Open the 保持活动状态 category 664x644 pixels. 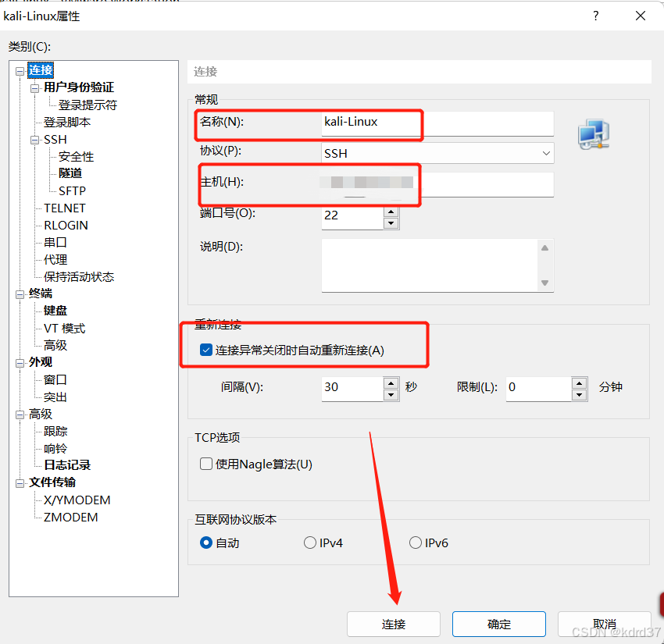[79, 277]
